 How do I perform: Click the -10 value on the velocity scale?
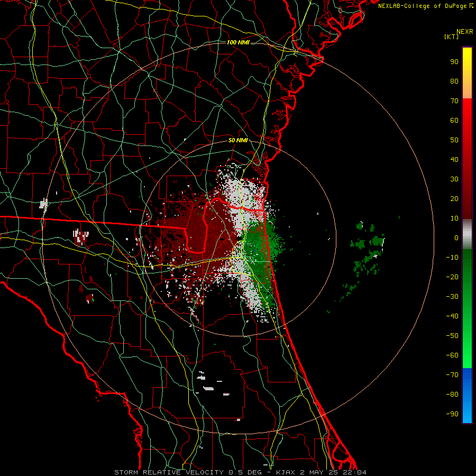[x=452, y=258]
